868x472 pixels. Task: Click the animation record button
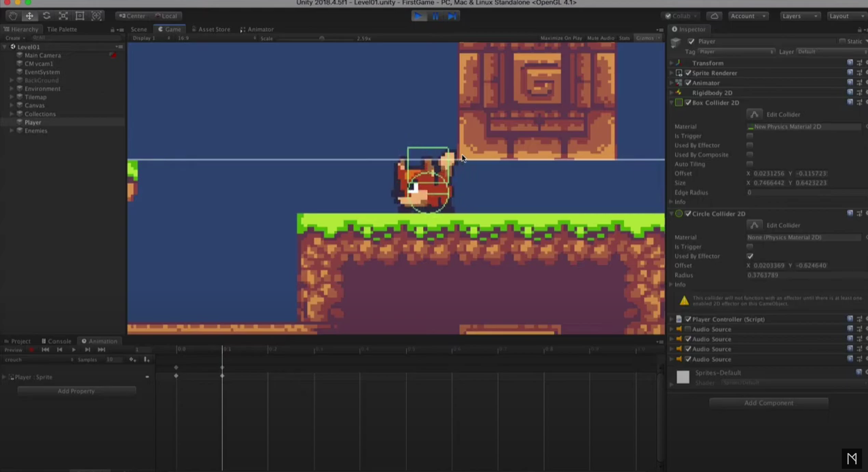31,350
